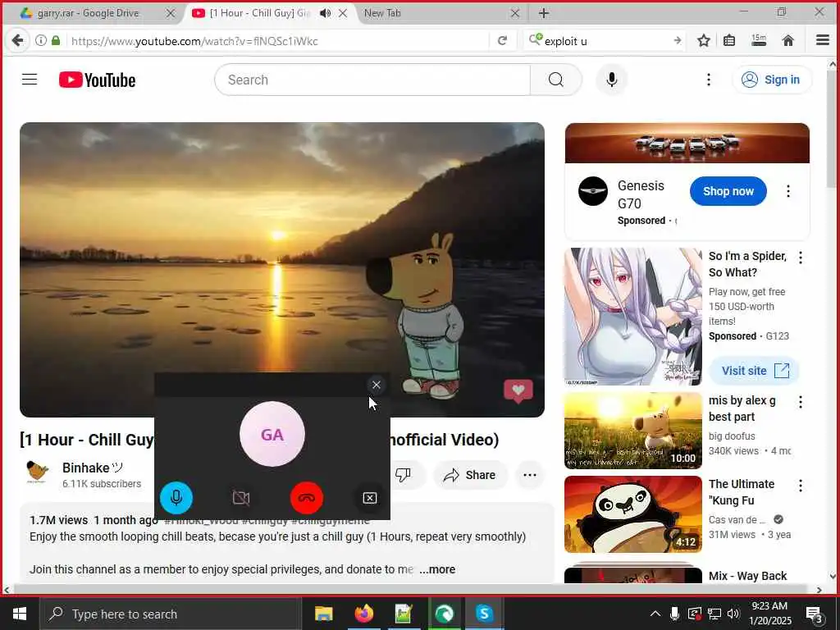Viewport: 840px width, 630px height.
Task: Click the taskbar Type here to search box
Action: coord(171,614)
